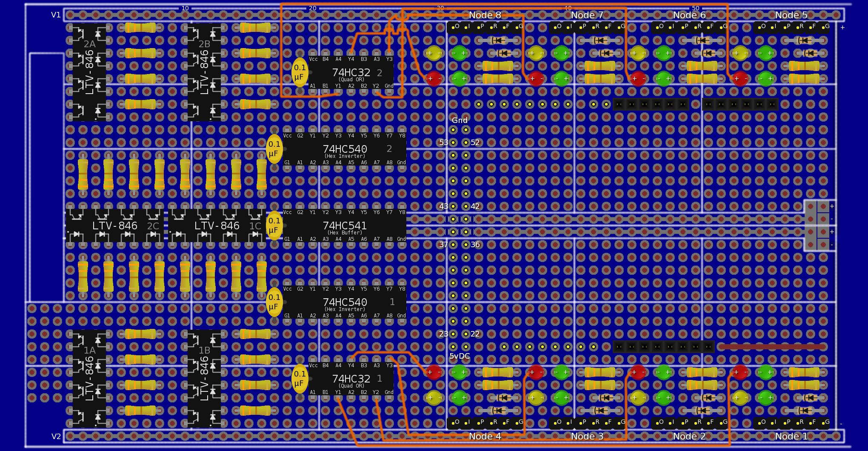Click the yellow LED below Node 8
868x451 pixels.
coord(434,53)
